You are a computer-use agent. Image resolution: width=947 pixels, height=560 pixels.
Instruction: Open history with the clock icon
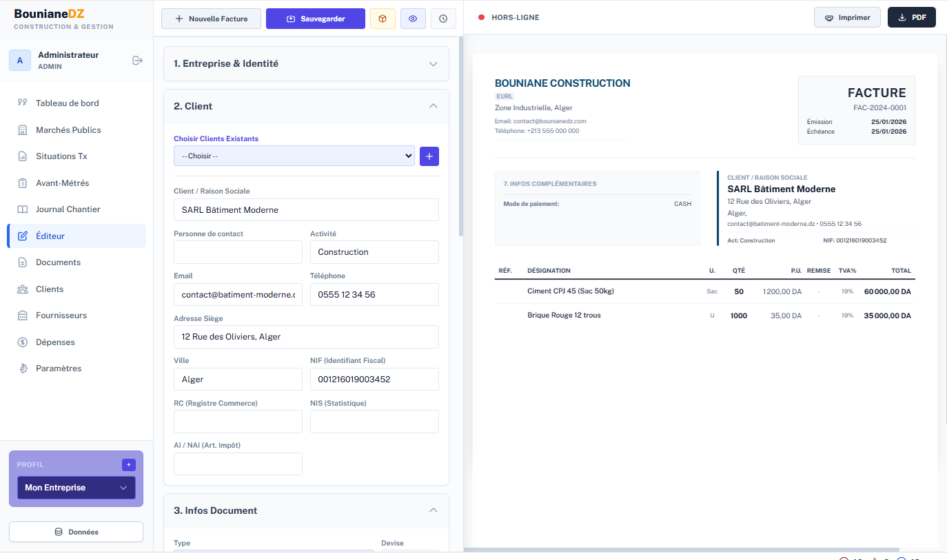443,19
